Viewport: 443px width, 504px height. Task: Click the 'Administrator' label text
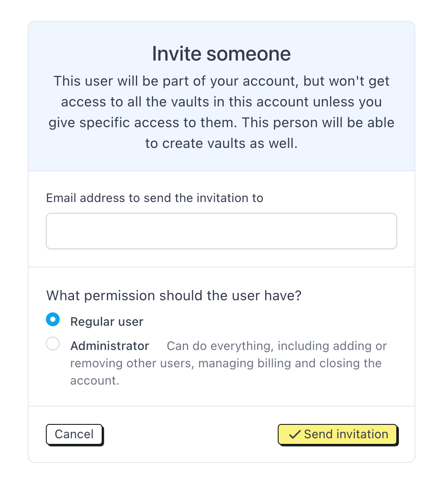pos(110,346)
